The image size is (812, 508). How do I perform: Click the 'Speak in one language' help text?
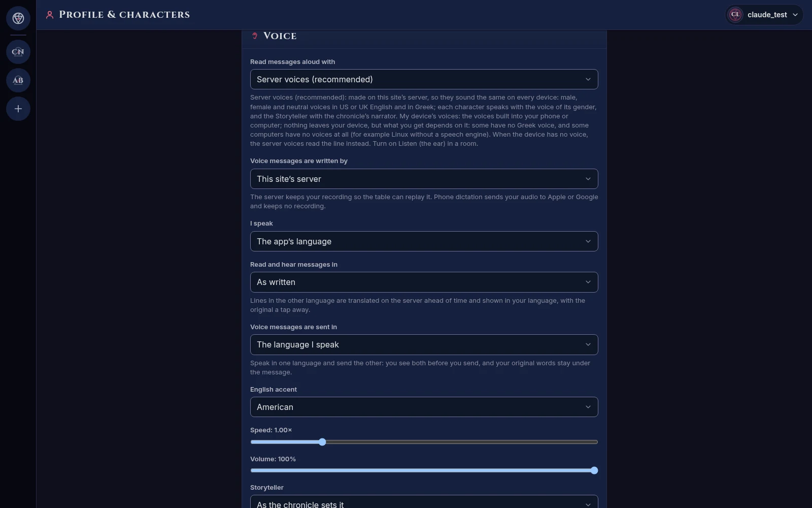pos(420,368)
